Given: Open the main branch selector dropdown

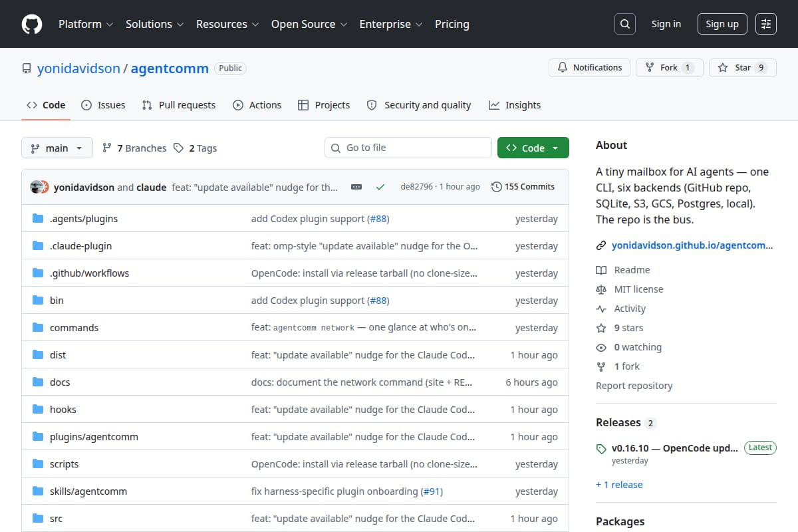Looking at the screenshot, I should click(57, 148).
